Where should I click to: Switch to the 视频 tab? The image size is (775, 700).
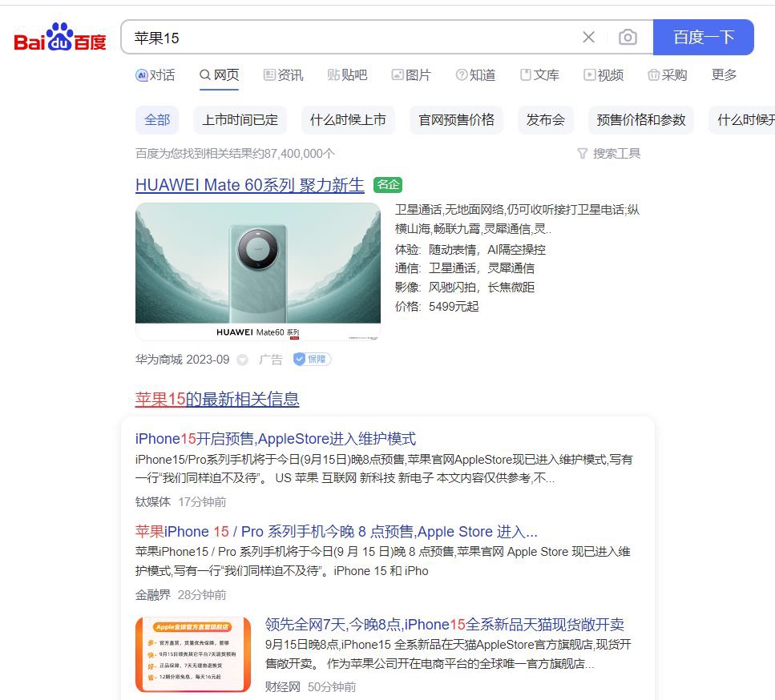point(603,75)
